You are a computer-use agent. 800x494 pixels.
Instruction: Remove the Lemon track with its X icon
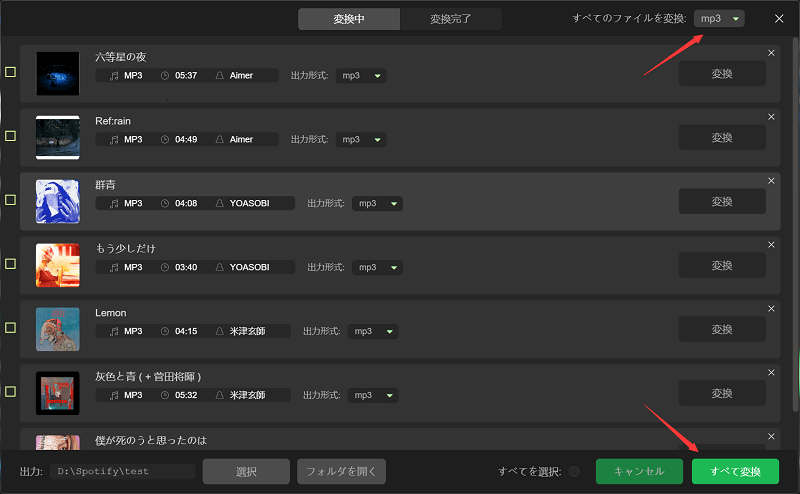click(771, 309)
